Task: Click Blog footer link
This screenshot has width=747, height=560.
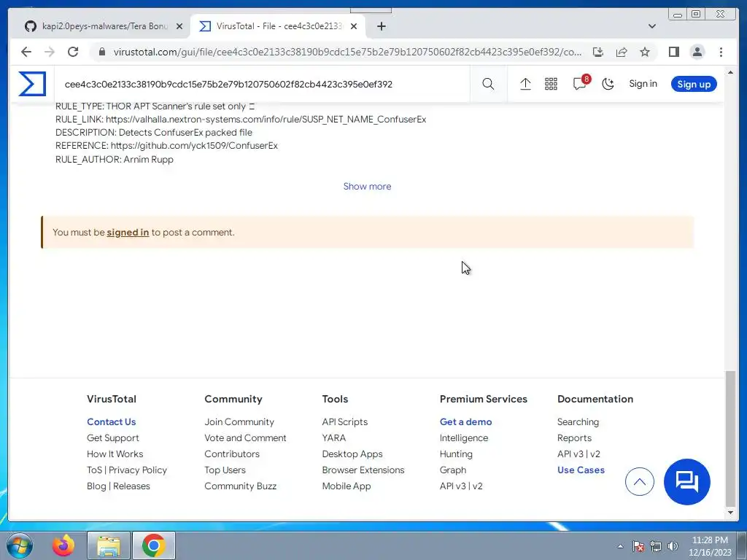Action: point(96,486)
